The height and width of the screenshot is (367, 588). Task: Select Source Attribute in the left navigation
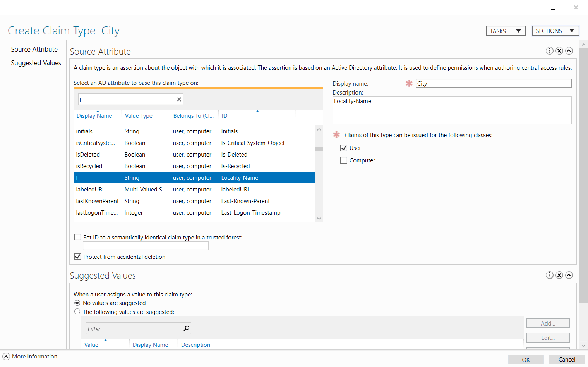[x=34, y=49]
